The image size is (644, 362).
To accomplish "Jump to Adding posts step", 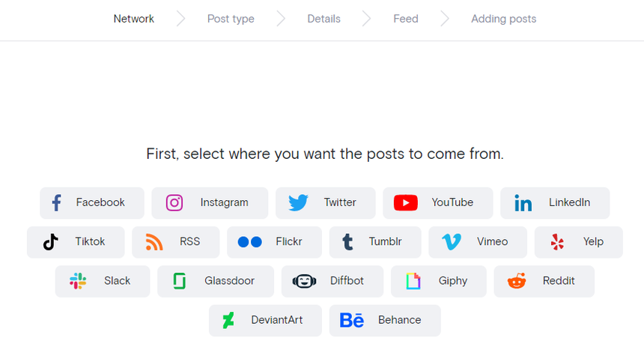I will tap(503, 19).
